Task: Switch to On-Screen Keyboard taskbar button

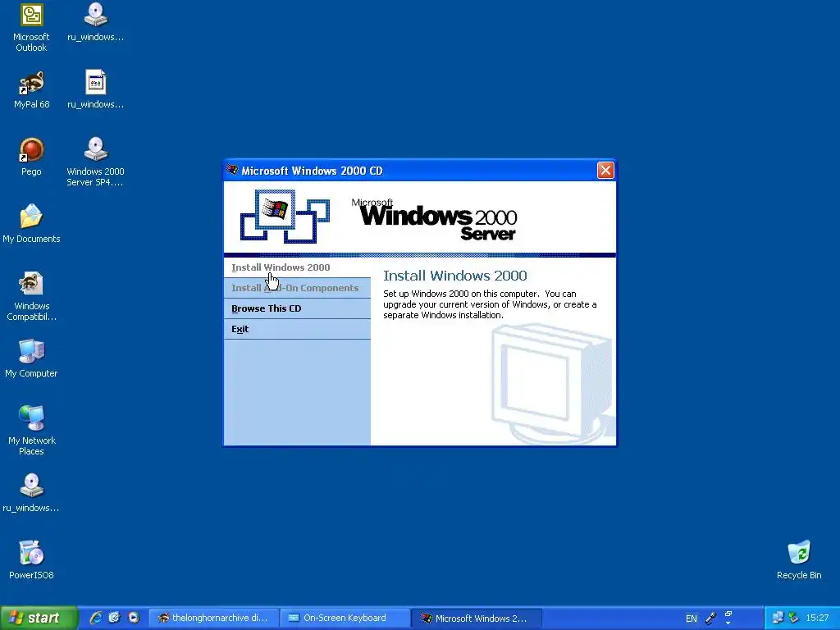Action: (345, 619)
